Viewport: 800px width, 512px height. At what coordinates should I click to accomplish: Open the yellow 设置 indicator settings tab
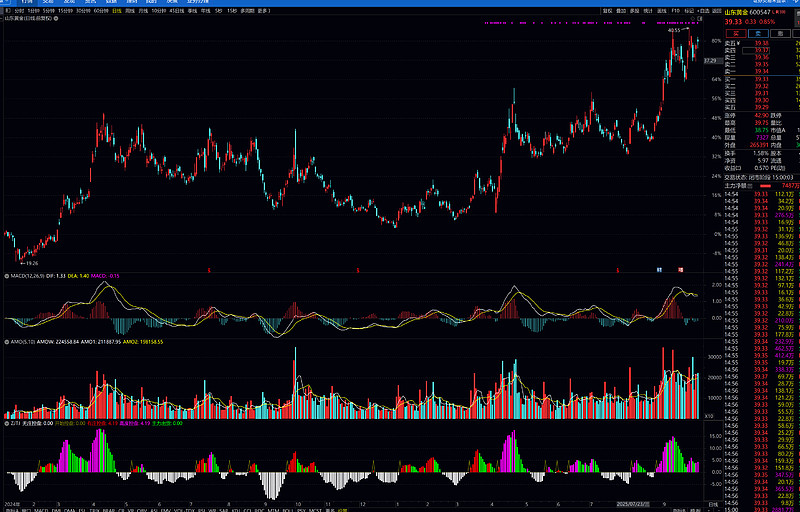coord(343,509)
